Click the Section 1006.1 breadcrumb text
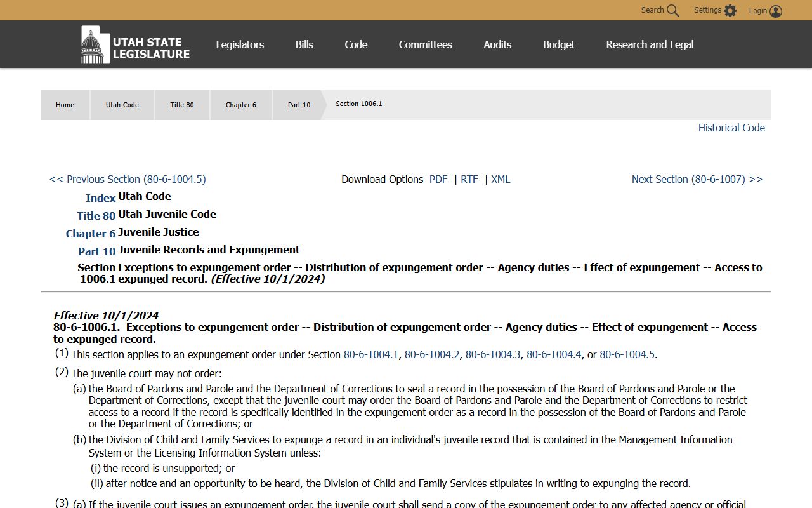 tap(359, 104)
